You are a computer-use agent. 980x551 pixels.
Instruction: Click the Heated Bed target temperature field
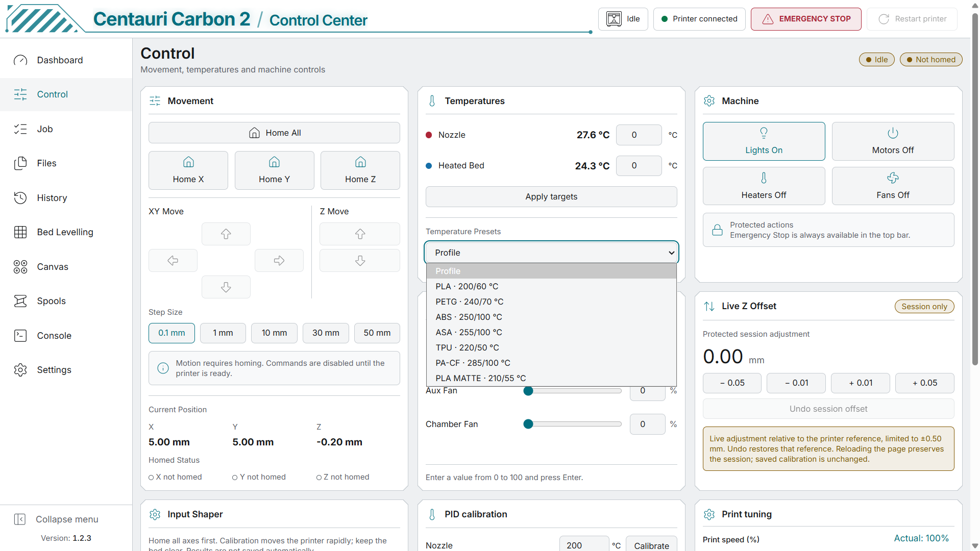coord(639,166)
